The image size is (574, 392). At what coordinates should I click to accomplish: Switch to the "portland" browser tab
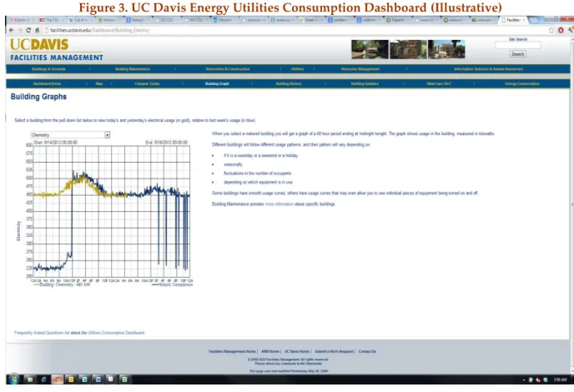340,20
